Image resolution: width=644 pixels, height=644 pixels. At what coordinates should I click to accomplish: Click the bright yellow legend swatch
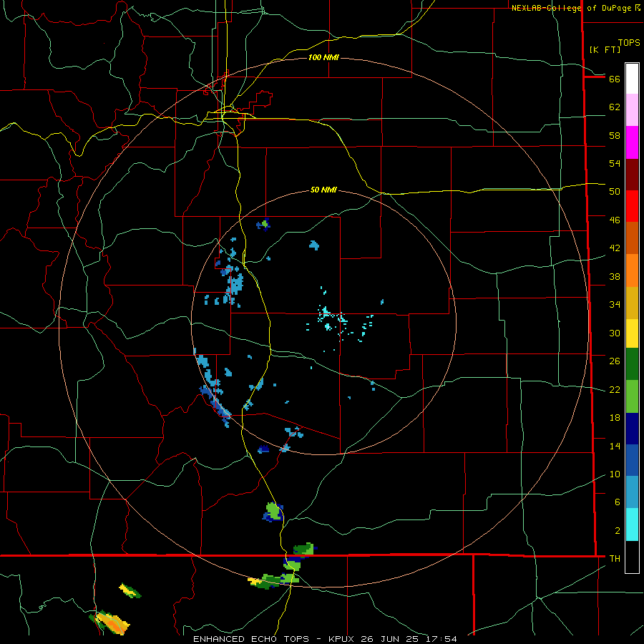pyautogui.click(x=632, y=333)
